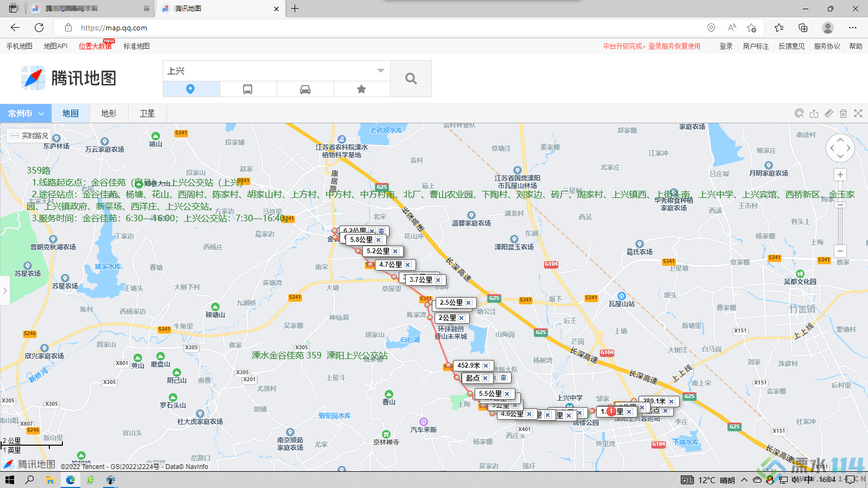Remove the 3.7公里 measurement marker
This screenshot has width=868, height=488.
click(438, 280)
